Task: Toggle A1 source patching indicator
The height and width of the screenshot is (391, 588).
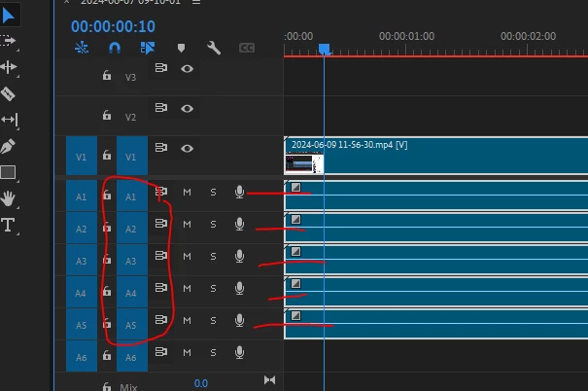Action: click(82, 195)
